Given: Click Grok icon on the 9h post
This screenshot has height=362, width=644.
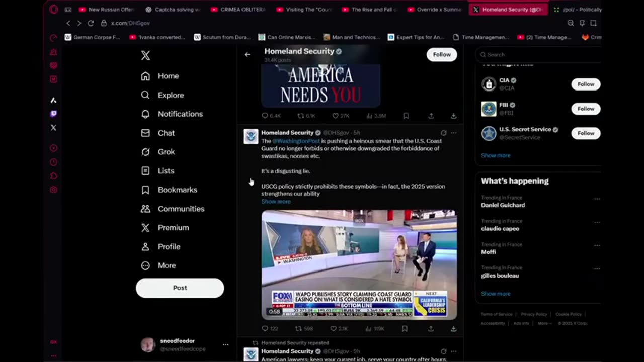Looking at the screenshot, I should (x=443, y=351).
